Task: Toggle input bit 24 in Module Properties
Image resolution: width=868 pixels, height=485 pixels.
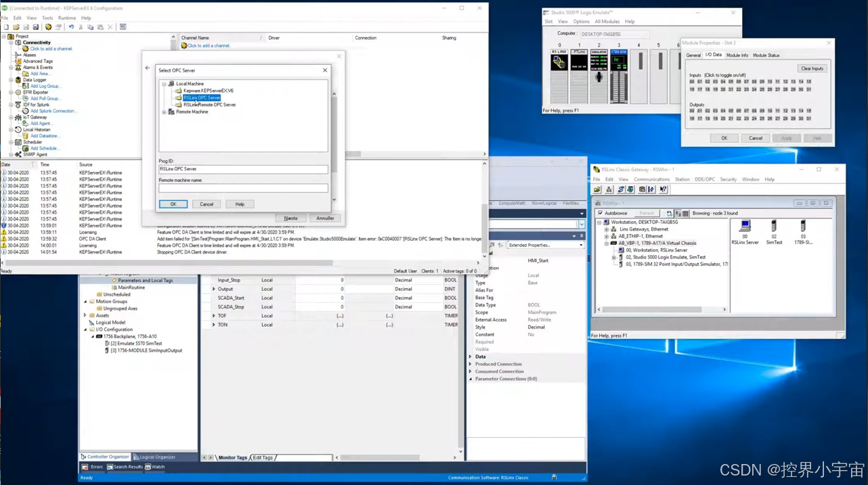Action: pyautogui.click(x=754, y=89)
